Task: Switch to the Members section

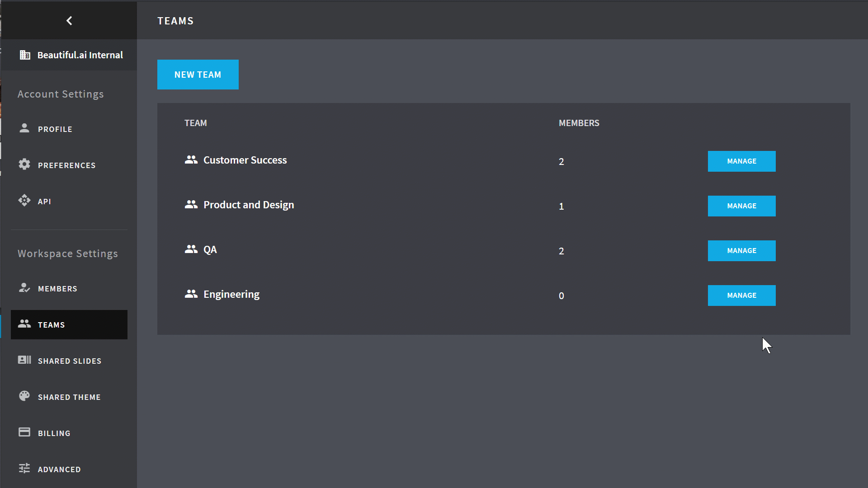Action: pos(58,288)
